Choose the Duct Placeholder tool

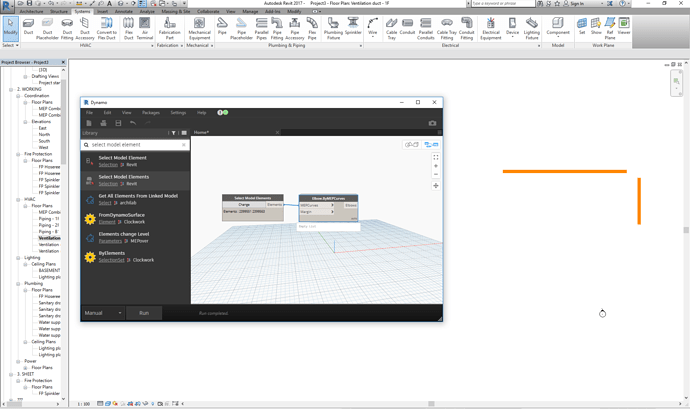point(47,29)
